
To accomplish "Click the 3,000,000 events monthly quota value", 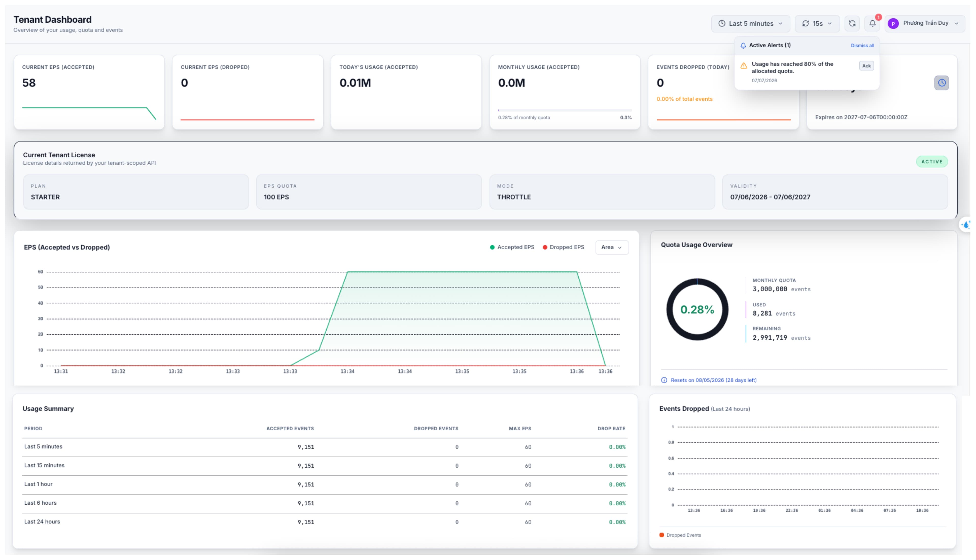I will 781,289.
